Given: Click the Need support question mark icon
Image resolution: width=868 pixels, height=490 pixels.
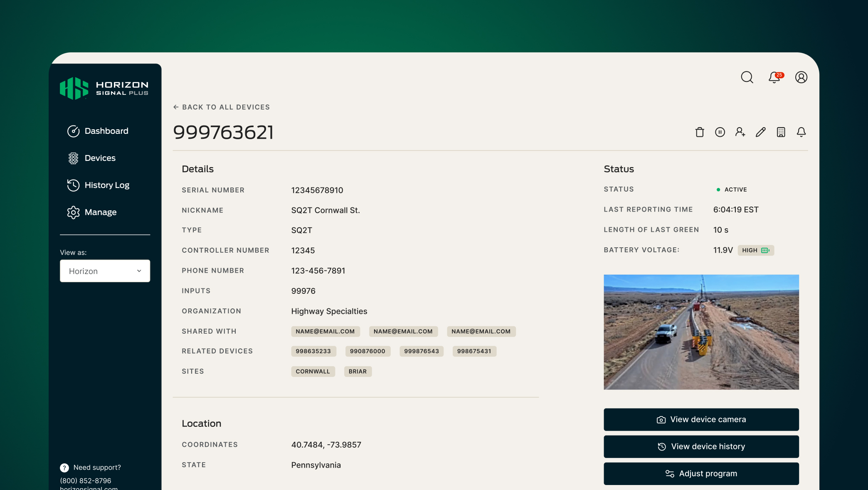Looking at the screenshot, I should [64, 468].
